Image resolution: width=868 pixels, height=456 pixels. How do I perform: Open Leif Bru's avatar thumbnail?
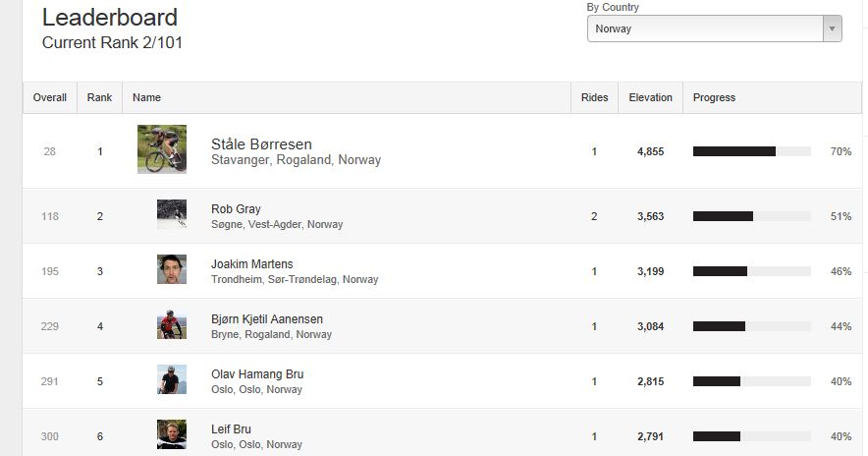172,433
